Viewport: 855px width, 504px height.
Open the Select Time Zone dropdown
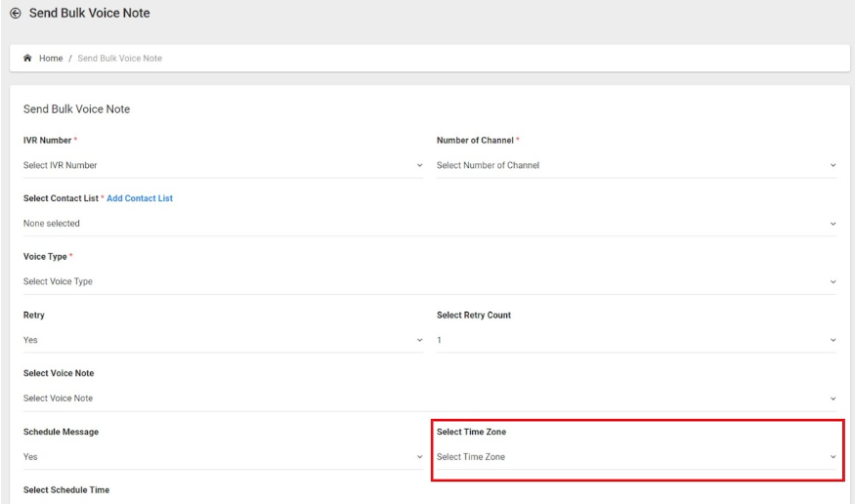coord(636,456)
